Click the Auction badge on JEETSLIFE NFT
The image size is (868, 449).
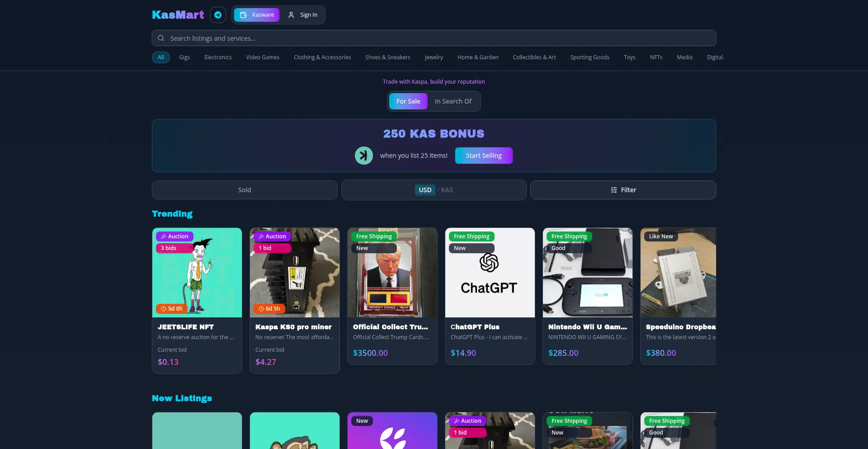175,236
